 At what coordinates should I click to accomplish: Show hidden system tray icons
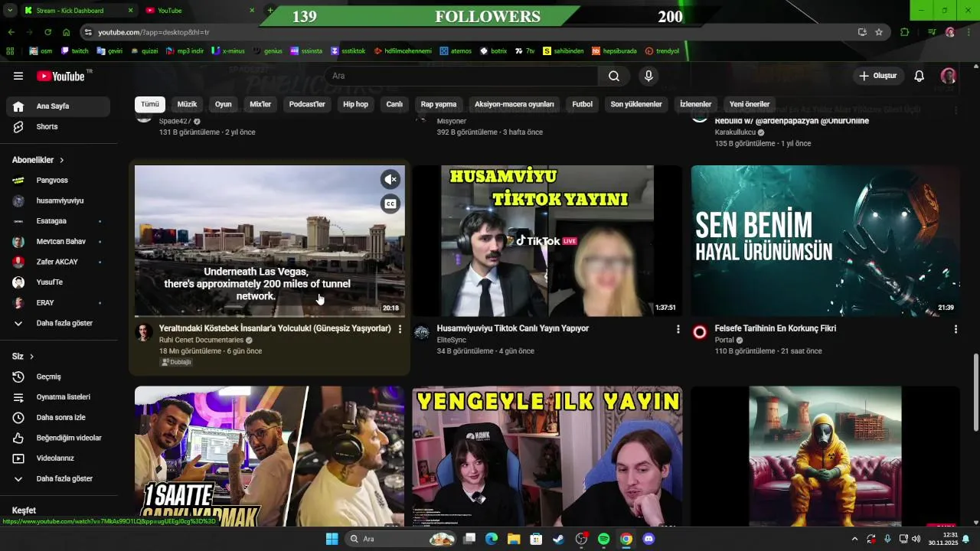point(854,539)
